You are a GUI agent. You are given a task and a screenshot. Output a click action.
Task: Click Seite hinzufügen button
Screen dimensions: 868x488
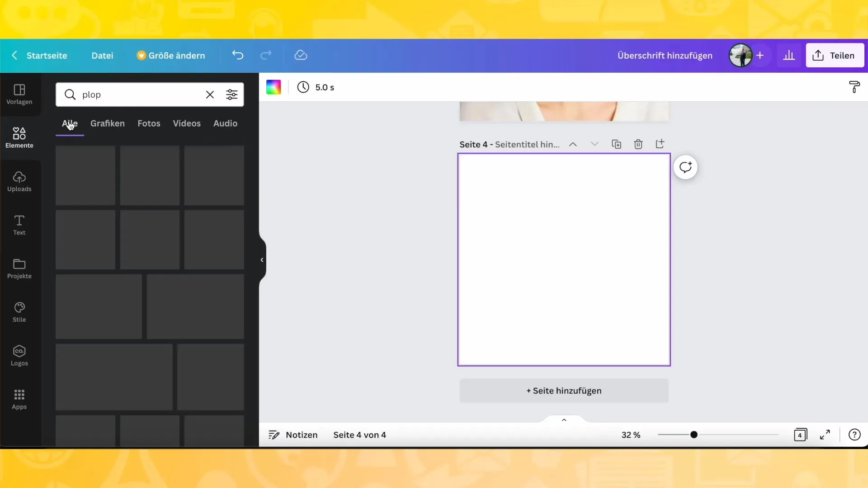point(564,390)
